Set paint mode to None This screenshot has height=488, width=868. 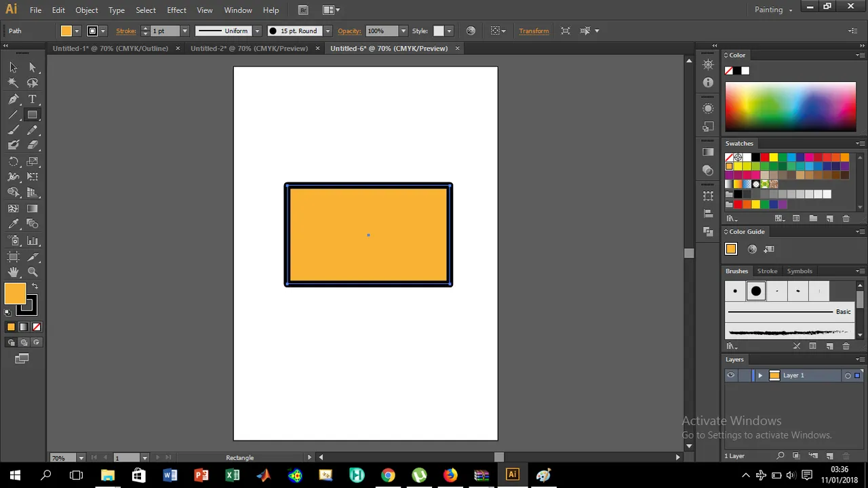[37, 327]
